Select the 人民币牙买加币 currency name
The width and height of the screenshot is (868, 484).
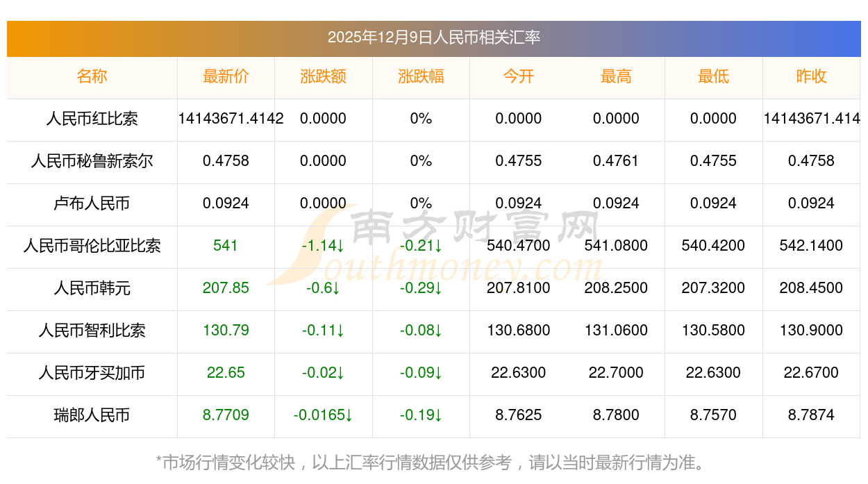point(92,373)
